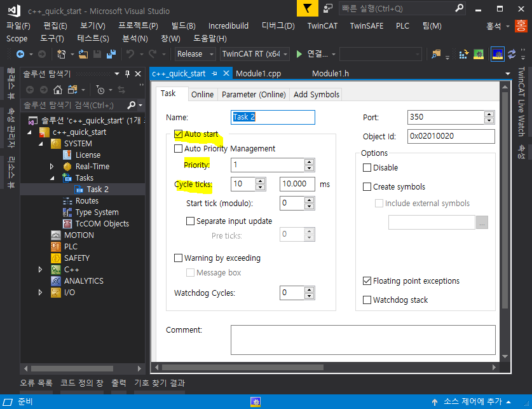Click the save all icon
This screenshot has height=409, width=532.
[x=111, y=54]
